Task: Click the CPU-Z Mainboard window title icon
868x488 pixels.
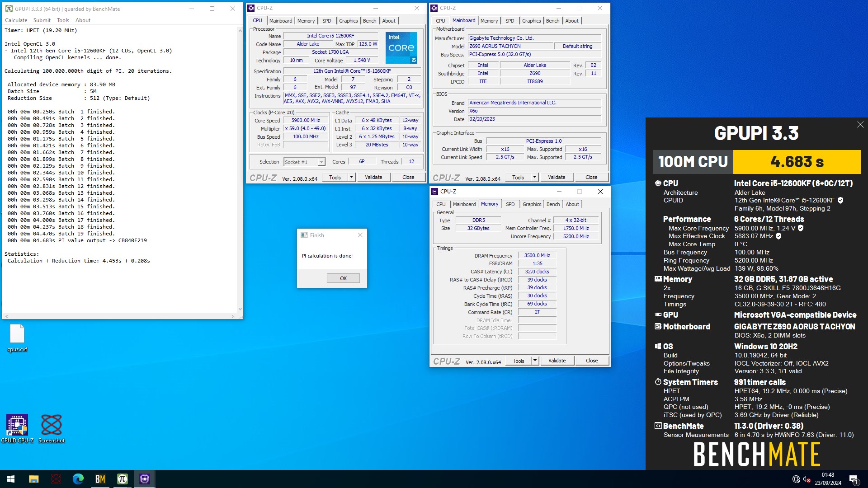Action: point(434,8)
